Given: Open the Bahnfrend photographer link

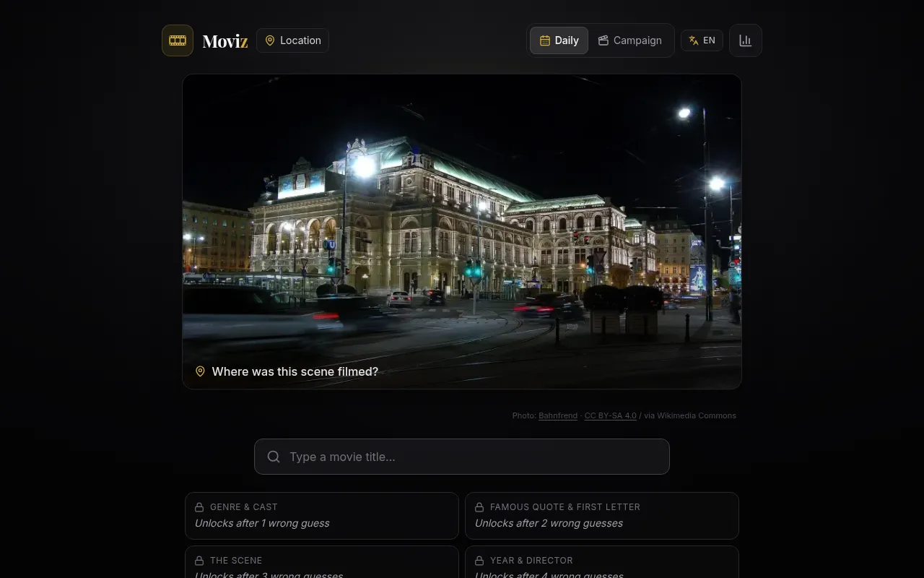Looking at the screenshot, I should 558,415.
